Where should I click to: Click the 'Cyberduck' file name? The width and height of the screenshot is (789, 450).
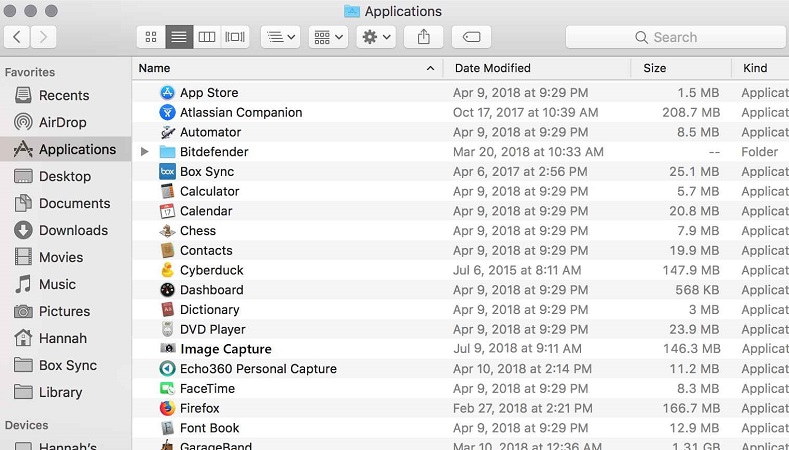[211, 270]
